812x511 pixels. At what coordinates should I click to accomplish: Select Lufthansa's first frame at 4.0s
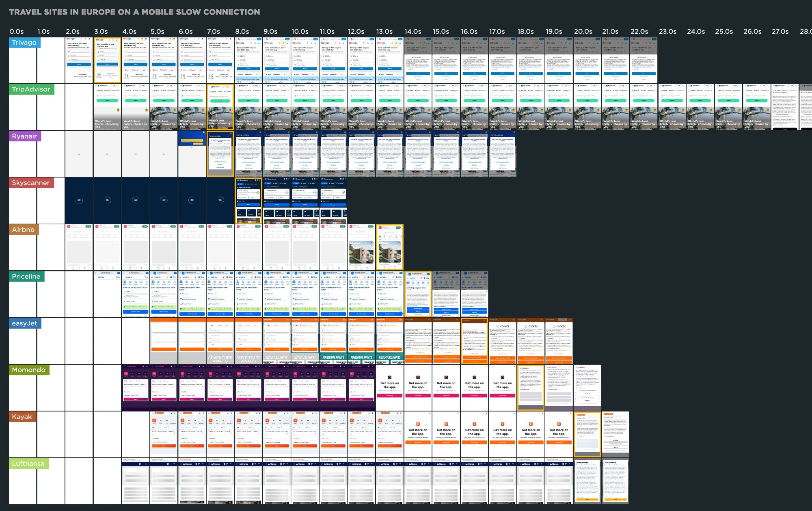[x=136, y=481]
